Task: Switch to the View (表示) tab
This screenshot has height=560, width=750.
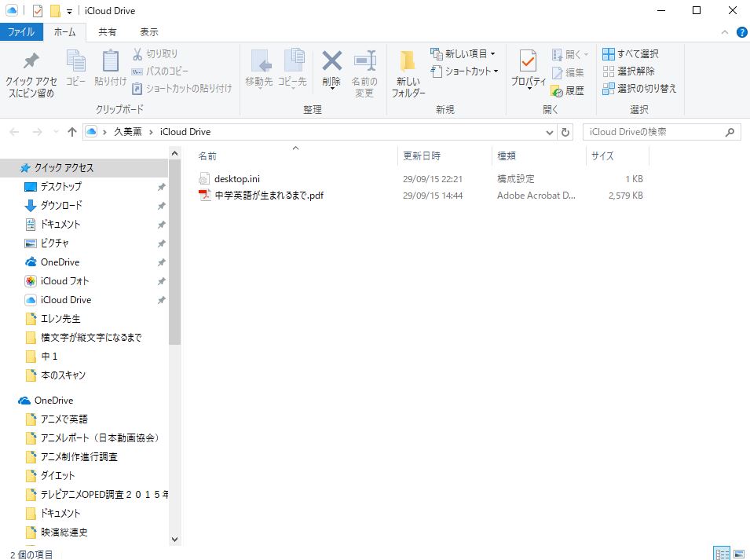Action: tap(148, 32)
